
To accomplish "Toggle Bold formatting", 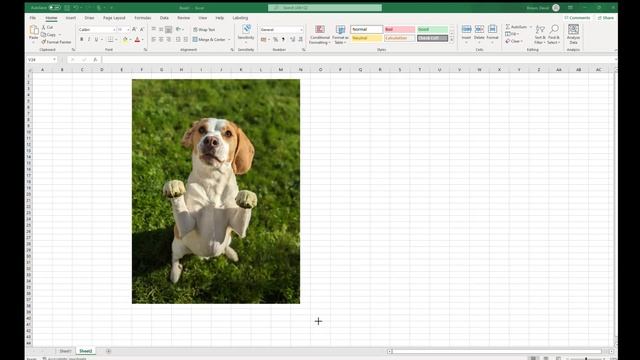I will (x=81, y=40).
